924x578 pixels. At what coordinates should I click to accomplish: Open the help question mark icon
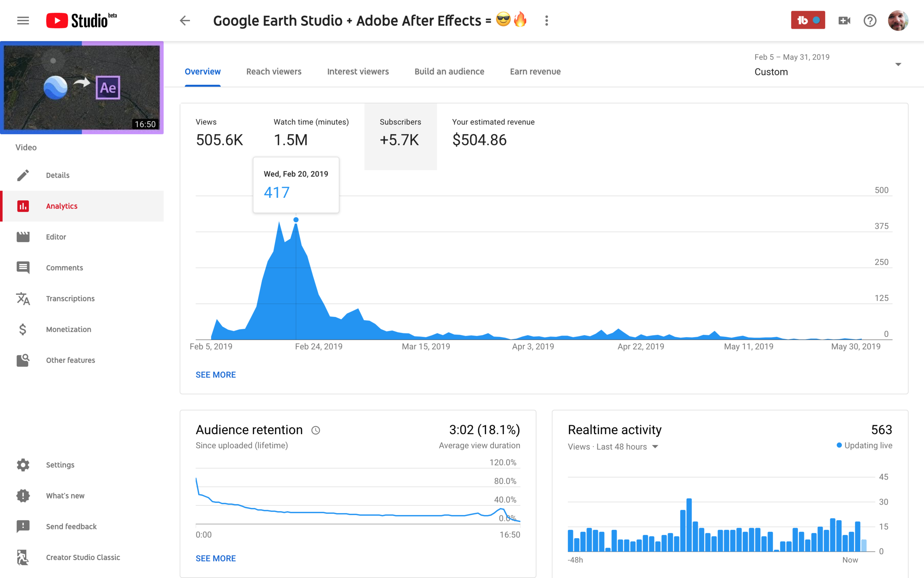tap(870, 21)
